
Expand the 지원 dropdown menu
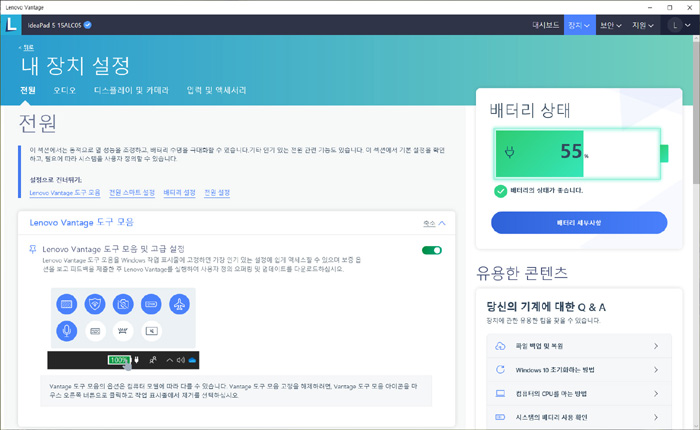coord(643,25)
